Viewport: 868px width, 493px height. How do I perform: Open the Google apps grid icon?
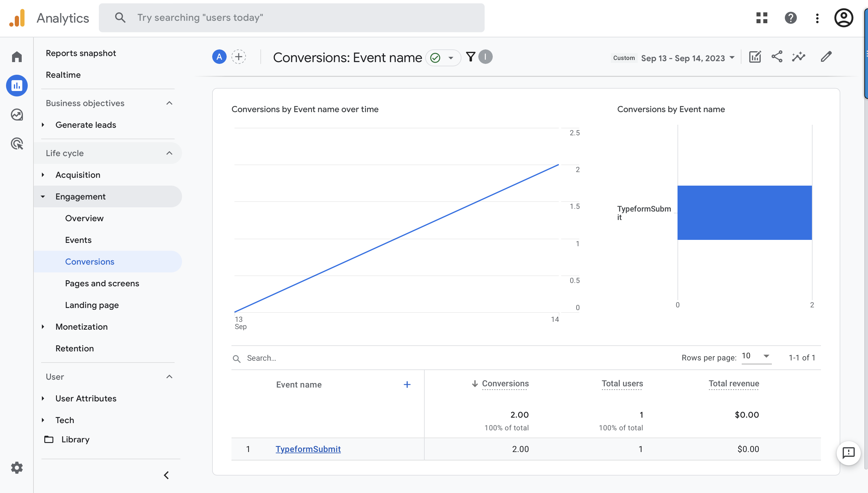point(762,18)
